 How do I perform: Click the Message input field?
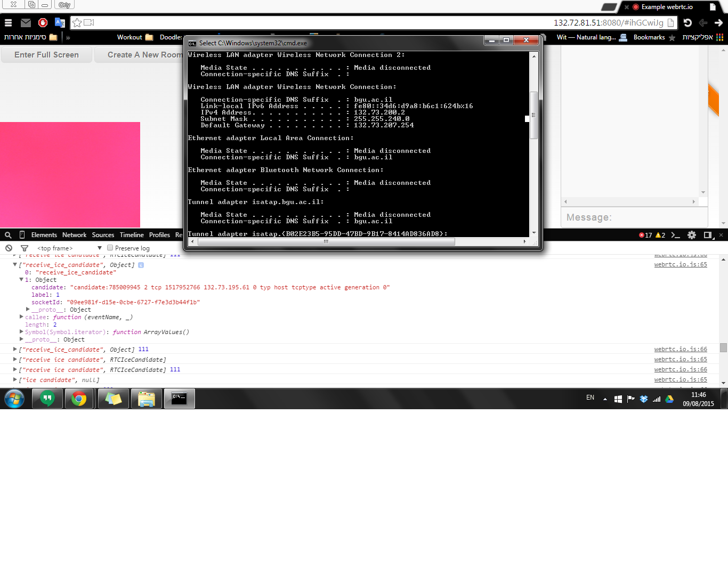tap(634, 217)
